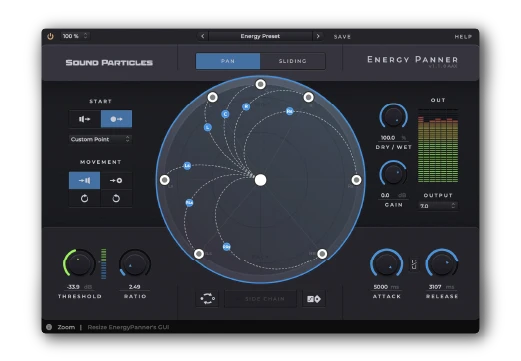The image size is (521, 361).
Task: Adjust the Attack knob
Action: pyautogui.click(x=387, y=263)
